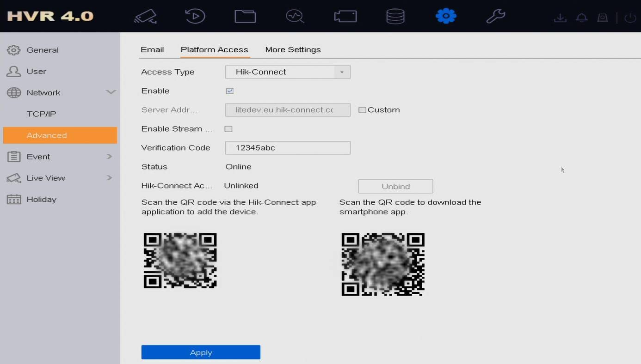Screen dimensions: 641x364
Task: Switch to the Email tab
Action: (152, 49)
